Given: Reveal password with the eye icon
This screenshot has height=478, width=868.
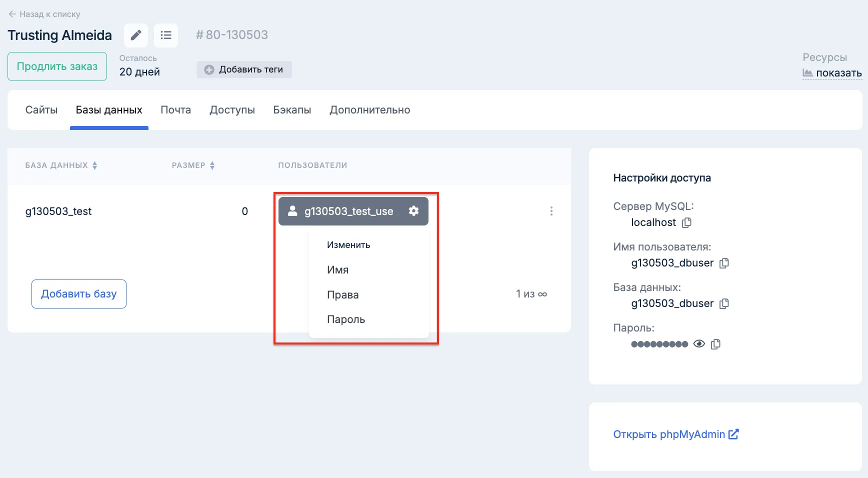Looking at the screenshot, I should point(699,343).
